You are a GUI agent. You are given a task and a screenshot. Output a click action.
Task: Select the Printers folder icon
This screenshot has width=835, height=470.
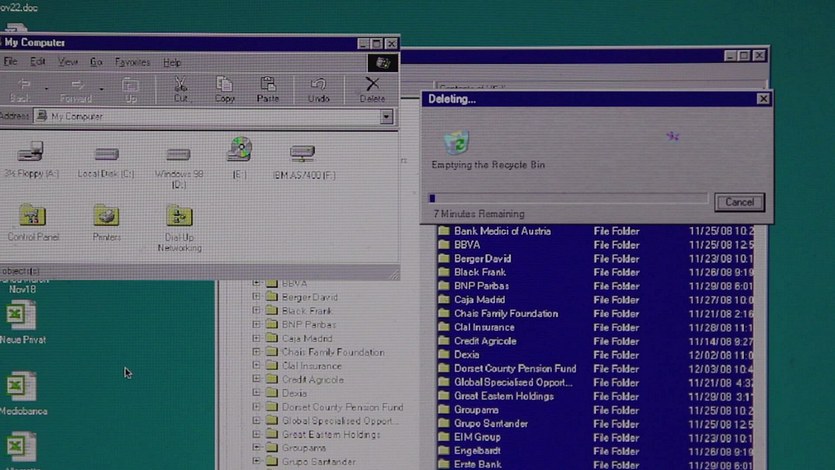(106, 216)
